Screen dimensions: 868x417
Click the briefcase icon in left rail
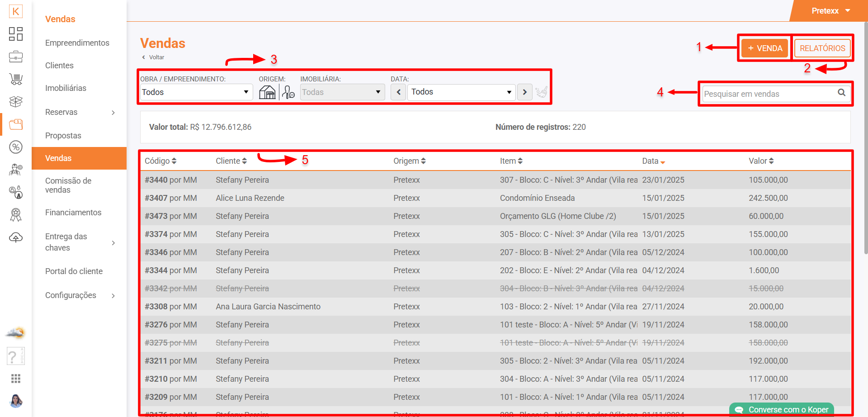pyautogui.click(x=16, y=57)
